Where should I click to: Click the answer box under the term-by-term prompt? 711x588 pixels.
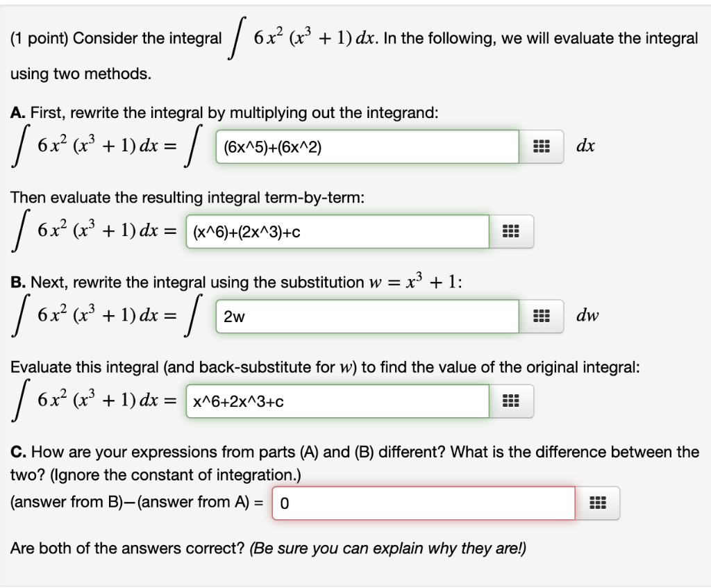337,231
